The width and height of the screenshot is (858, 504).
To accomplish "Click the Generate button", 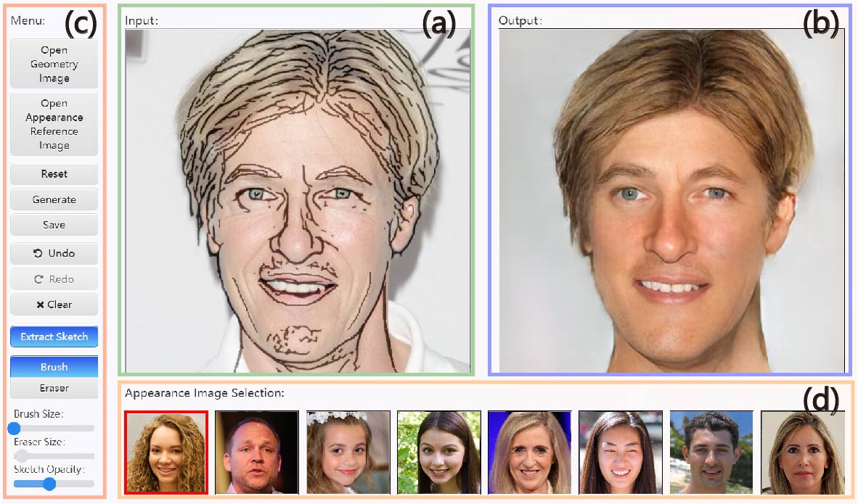I will (54, 199).
